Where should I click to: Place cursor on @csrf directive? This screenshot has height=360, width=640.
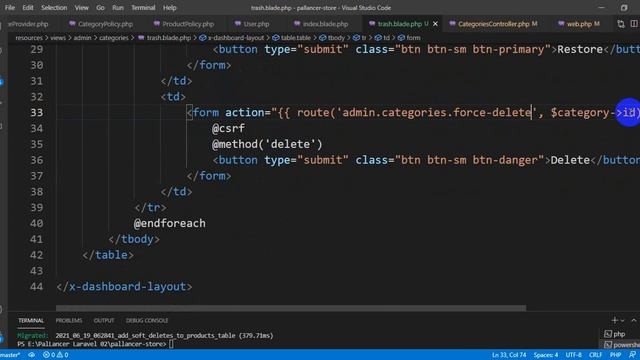click(228, 129)
